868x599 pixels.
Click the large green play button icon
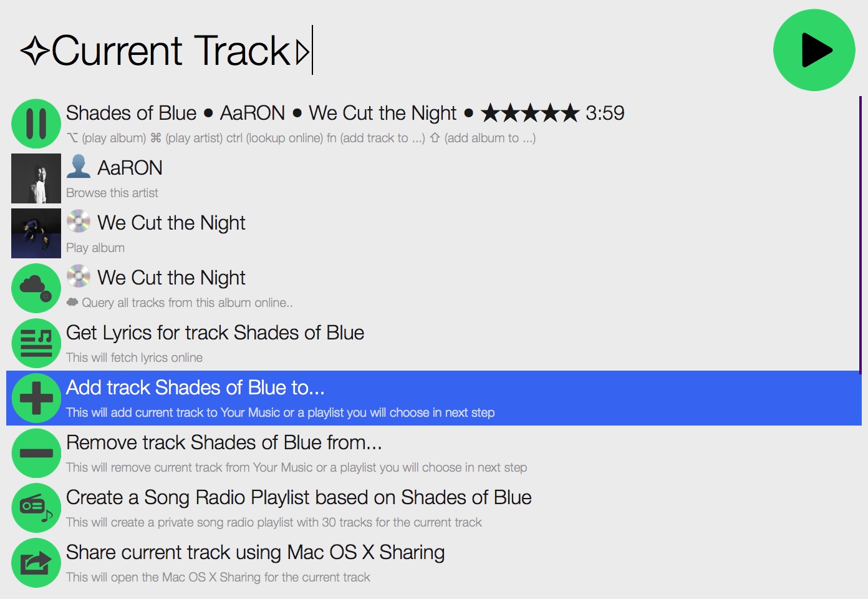pos(814,50)
